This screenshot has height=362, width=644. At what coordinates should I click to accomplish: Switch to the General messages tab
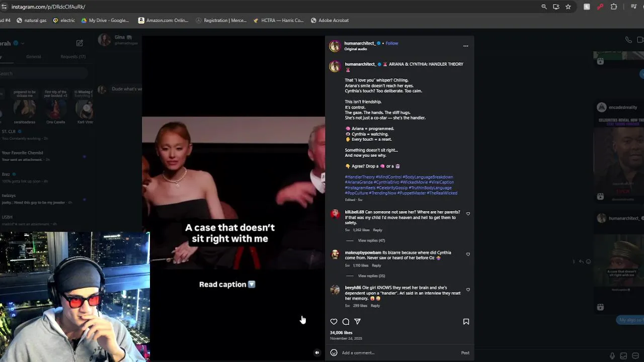[34, 57]
